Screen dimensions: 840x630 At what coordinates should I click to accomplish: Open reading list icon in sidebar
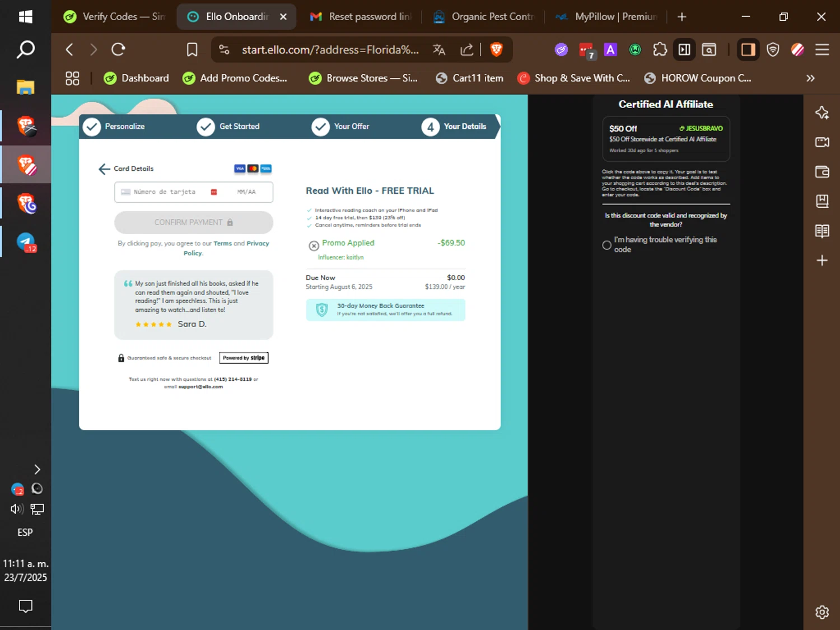[822, 231]
